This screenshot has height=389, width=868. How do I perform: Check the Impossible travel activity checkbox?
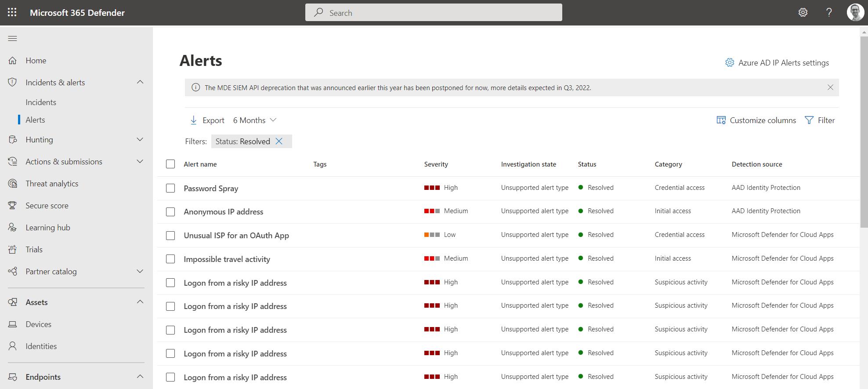coord(170,259)
